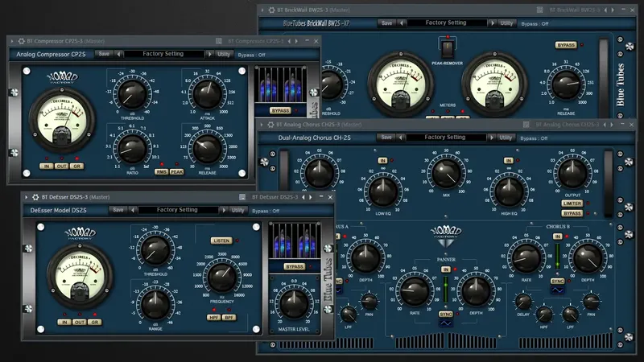Open the Utility menu in the Compressor

pos(224,54)
